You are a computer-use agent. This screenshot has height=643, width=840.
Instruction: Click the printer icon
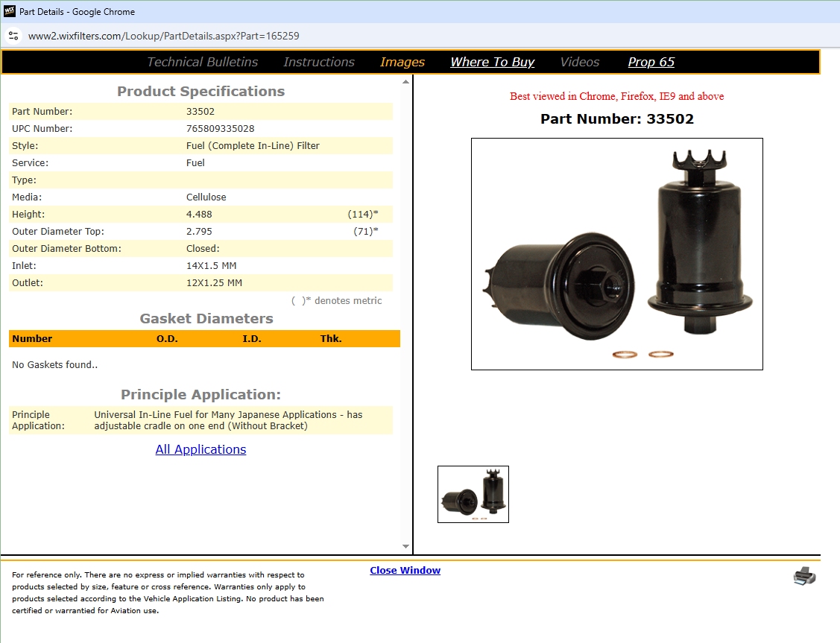click(804, 576)
